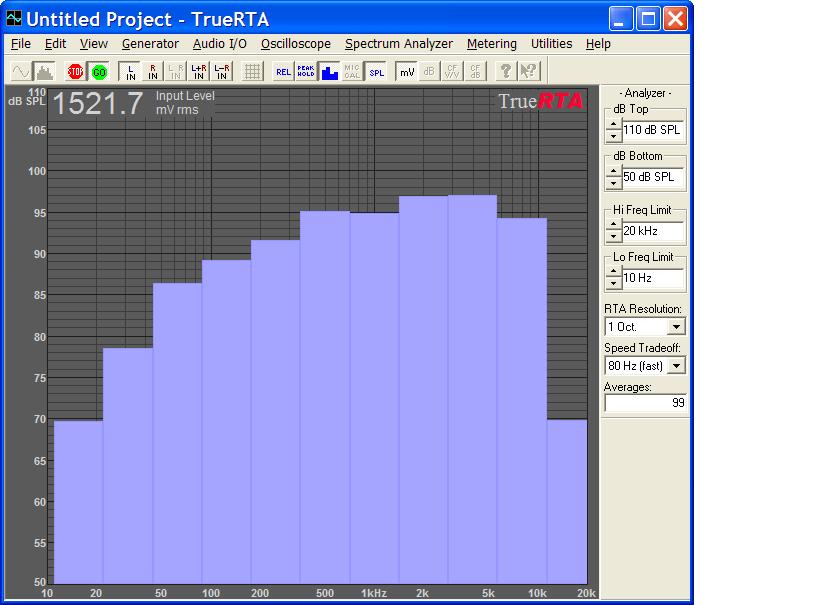Click the context help arrow icon
Image resolution: width=840 pixels, height=605 pixels.
point(529,71)
